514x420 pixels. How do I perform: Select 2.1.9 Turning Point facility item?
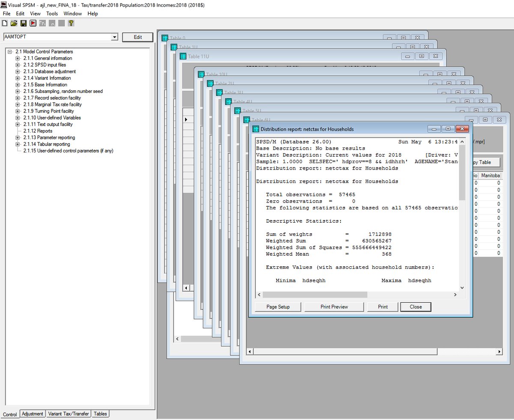55,111
